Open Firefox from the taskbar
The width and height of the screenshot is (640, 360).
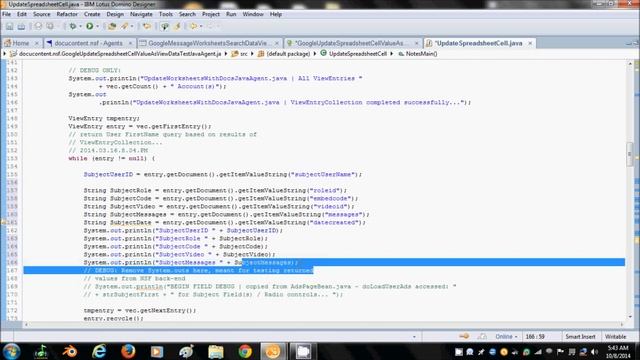(128, 351)
